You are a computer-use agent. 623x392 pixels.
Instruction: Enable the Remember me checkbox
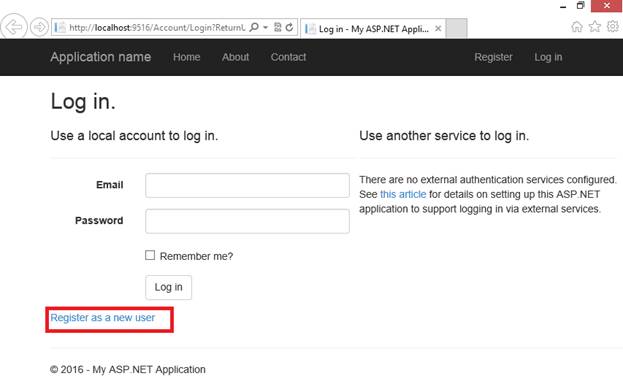pos(150,255)
